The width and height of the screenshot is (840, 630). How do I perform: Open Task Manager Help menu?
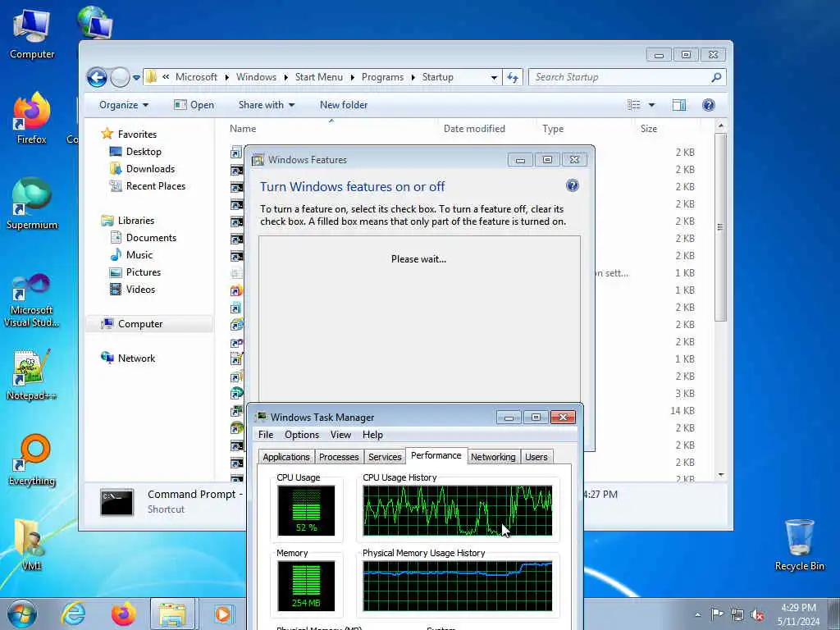[x=372, y=435]
